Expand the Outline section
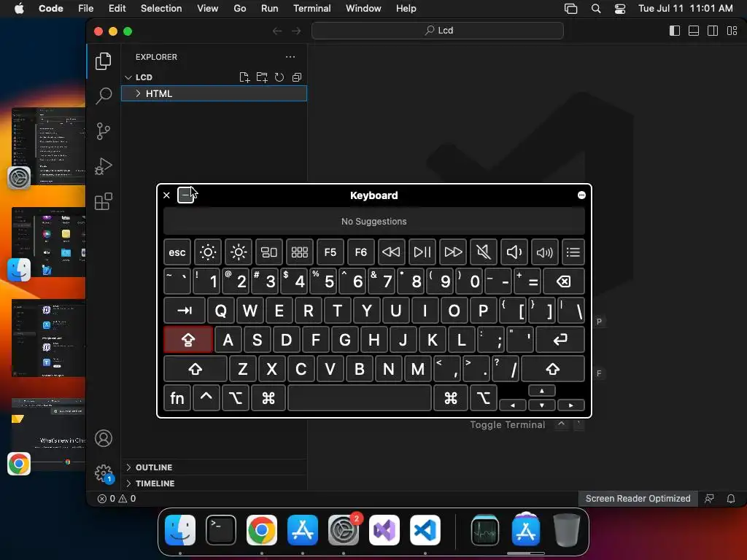The image size is (747, 560). click(x=214, y=467)
